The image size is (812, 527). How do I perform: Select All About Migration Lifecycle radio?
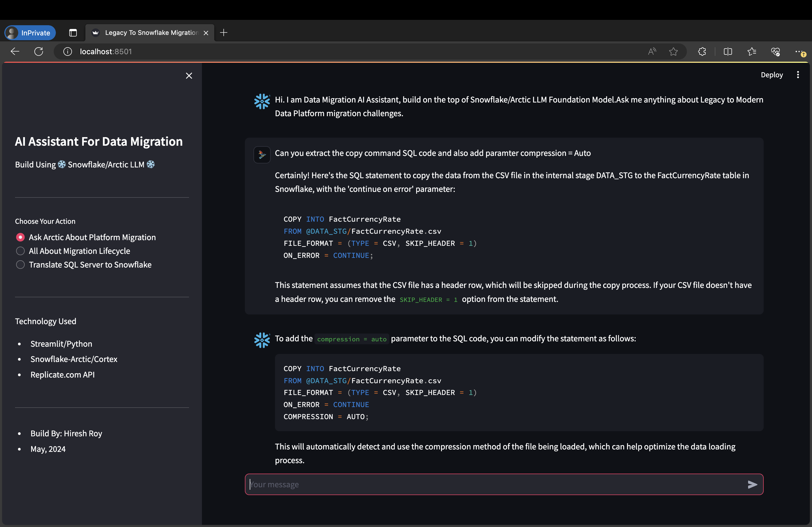click(20, 251)
